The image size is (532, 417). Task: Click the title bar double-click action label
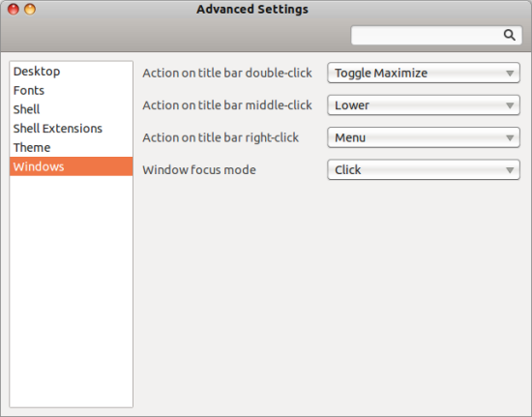tap(227, 73)
